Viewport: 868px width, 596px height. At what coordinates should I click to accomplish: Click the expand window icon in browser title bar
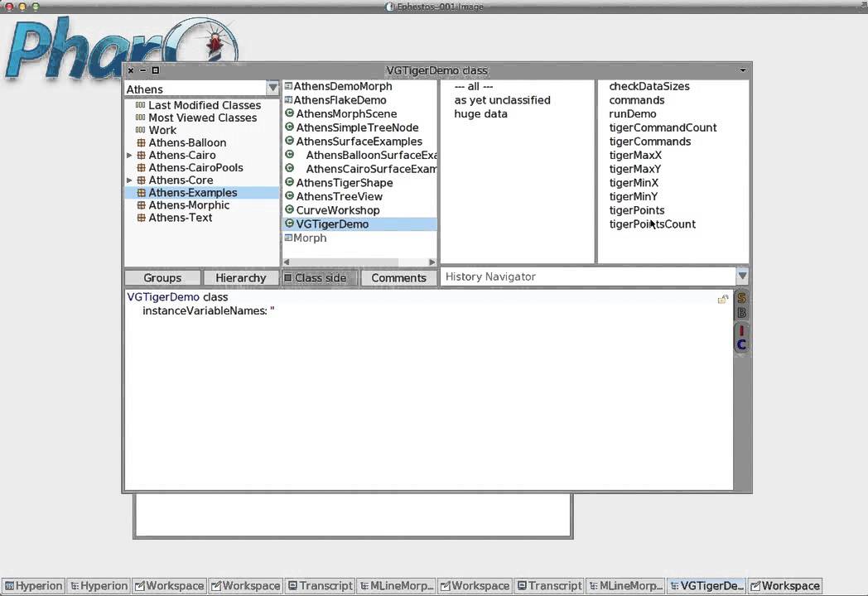click(x=156, y=70)
